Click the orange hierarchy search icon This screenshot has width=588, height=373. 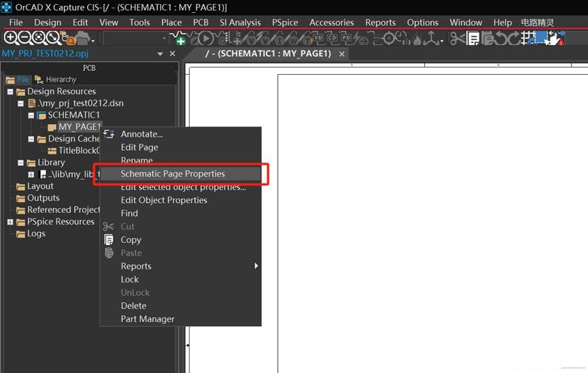click(68, 39)
